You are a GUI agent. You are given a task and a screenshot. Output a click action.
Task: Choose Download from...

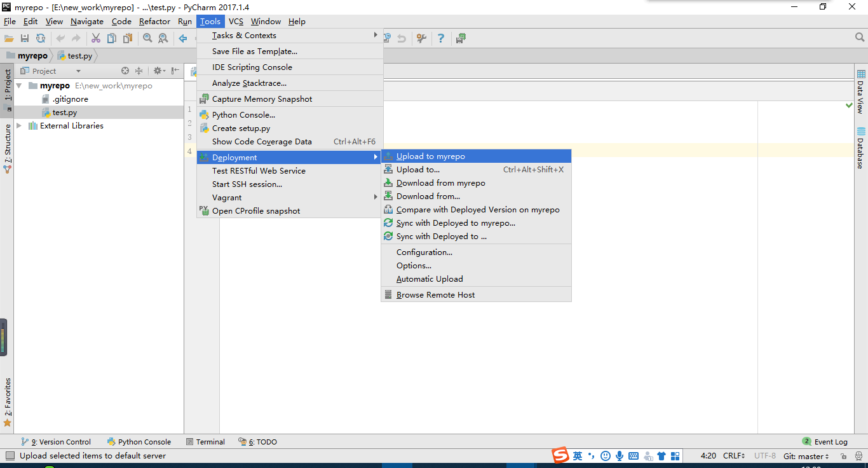(x=476, y=196)
